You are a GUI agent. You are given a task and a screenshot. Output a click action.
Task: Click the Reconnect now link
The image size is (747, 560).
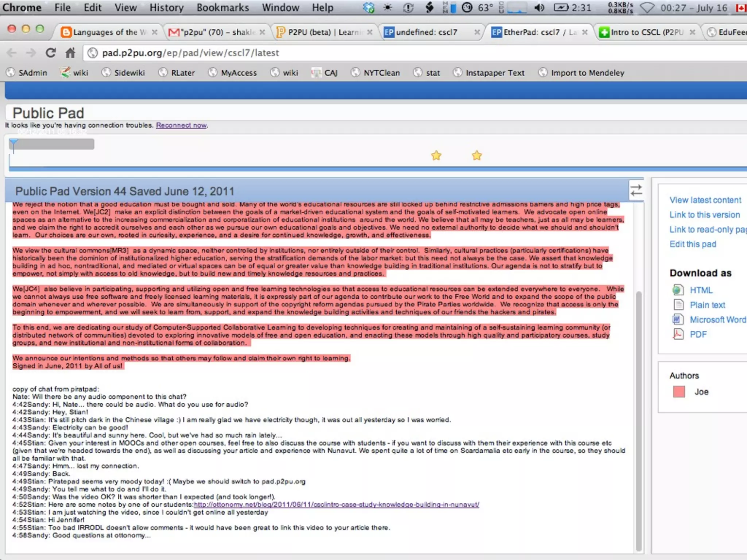point(181,125)
